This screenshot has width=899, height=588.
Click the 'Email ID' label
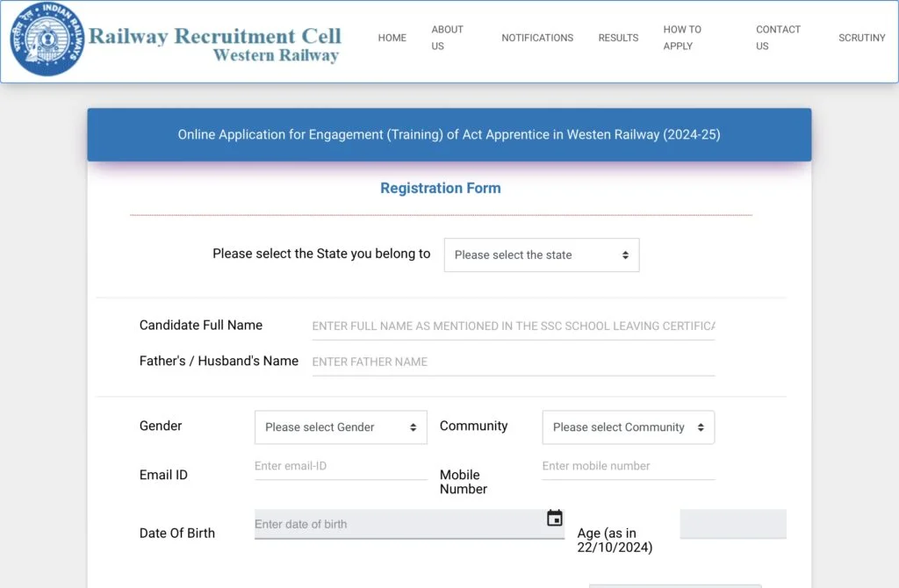pyautogui.click(x=163, y=475)
